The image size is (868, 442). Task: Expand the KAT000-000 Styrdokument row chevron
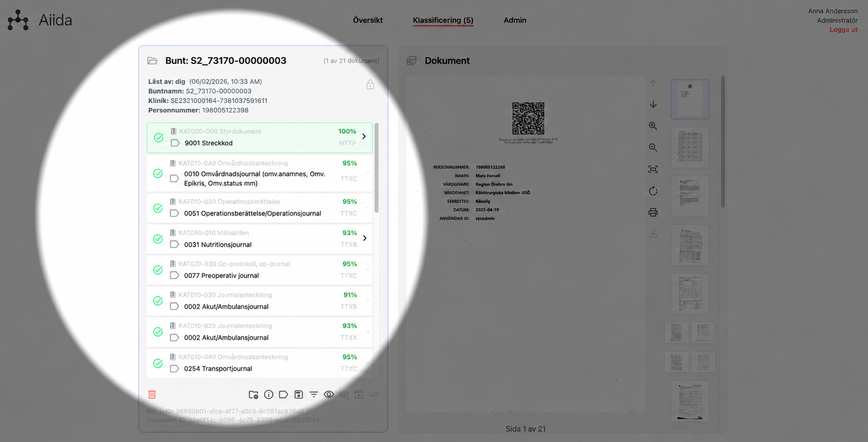tap(364, 136)
